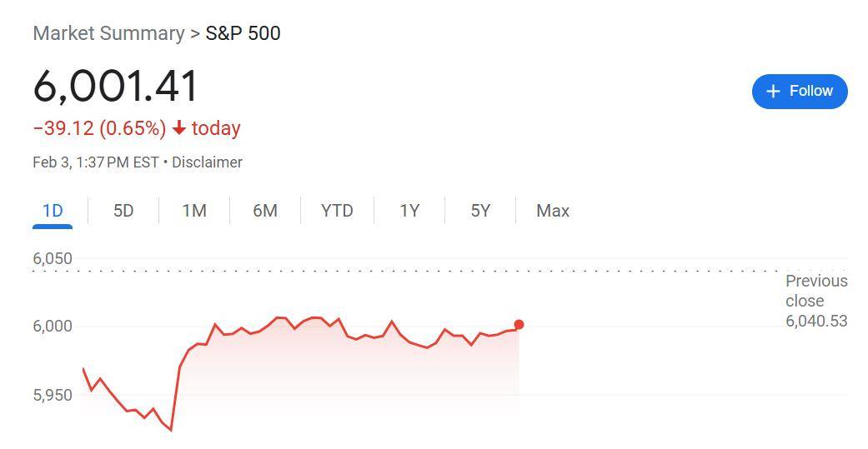Image resolution: width=868 pixels, height=449 pixels.
Task: Switch to the 5Y tab
Action: (480, 211)
